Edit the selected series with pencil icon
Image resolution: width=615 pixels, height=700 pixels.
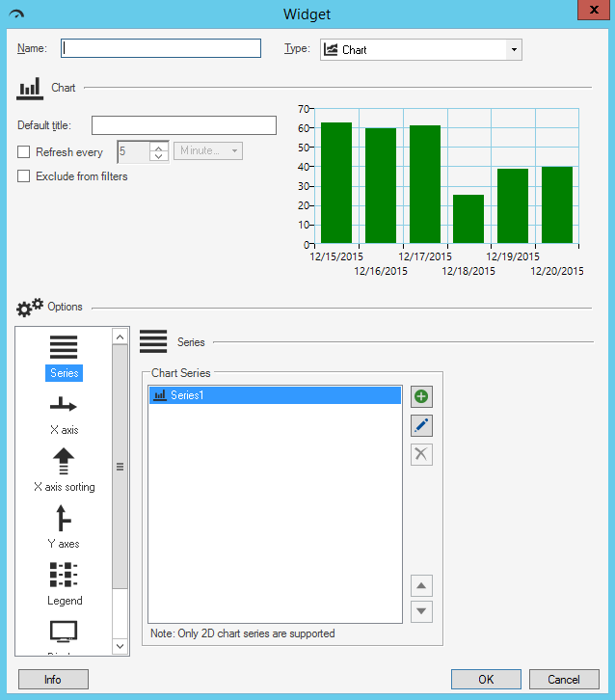pos(421,425)
